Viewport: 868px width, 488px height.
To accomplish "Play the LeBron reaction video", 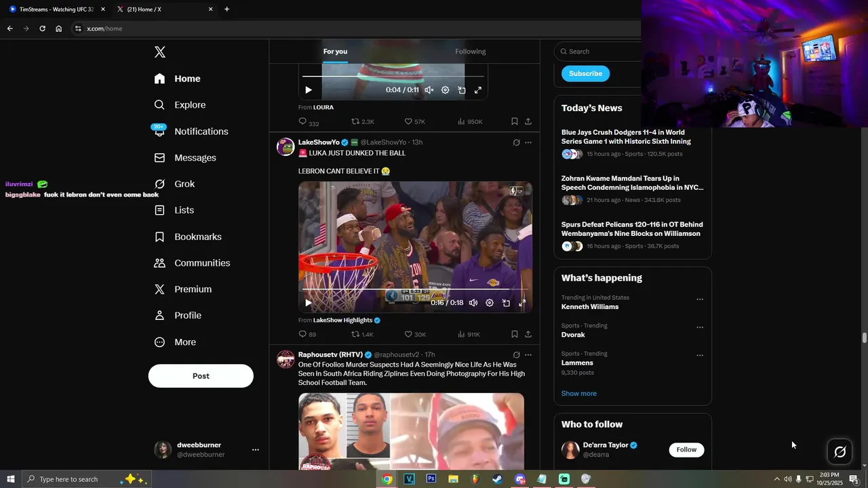I will point(309,303).
